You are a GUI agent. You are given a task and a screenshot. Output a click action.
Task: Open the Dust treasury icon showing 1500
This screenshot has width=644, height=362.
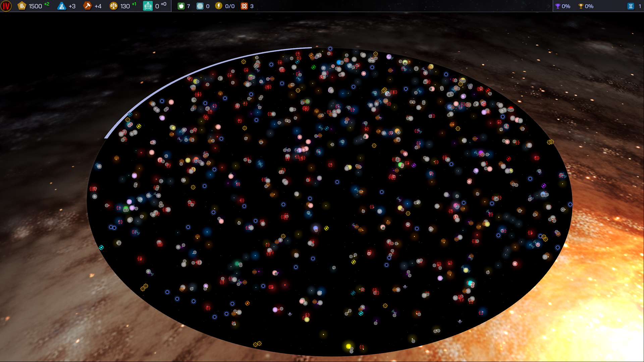point(22,6)
